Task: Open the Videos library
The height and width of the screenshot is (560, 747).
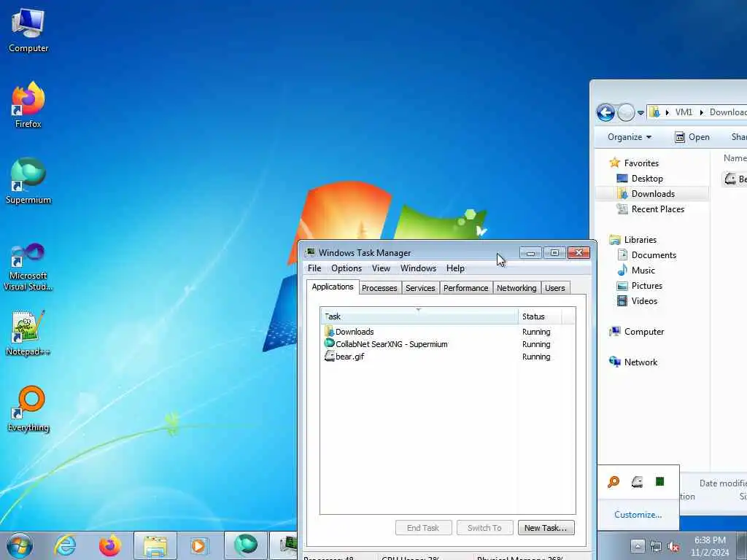Action: (x=644, y=301)
